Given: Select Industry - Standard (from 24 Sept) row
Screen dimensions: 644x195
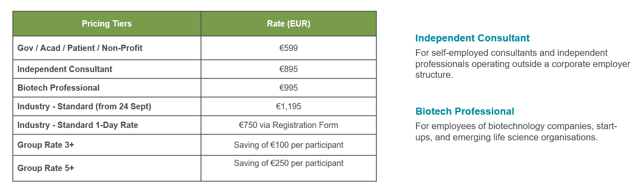Looking at the screenshot, I should pyautogui.click(x=195, y=106).
